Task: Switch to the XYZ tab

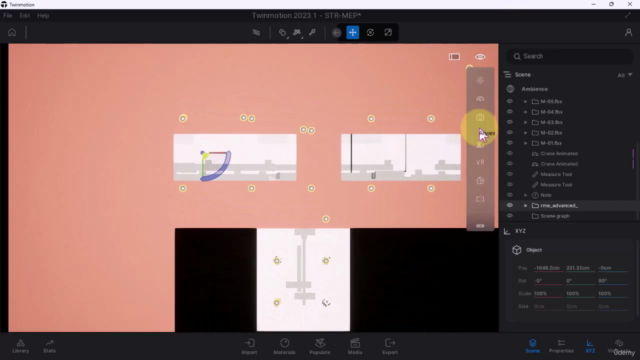Action: [x=590, y=346]
